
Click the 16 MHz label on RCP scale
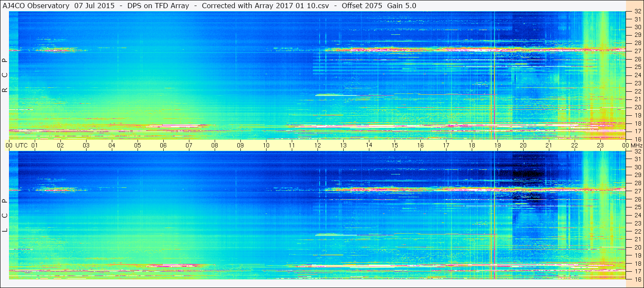click(638, 139)
